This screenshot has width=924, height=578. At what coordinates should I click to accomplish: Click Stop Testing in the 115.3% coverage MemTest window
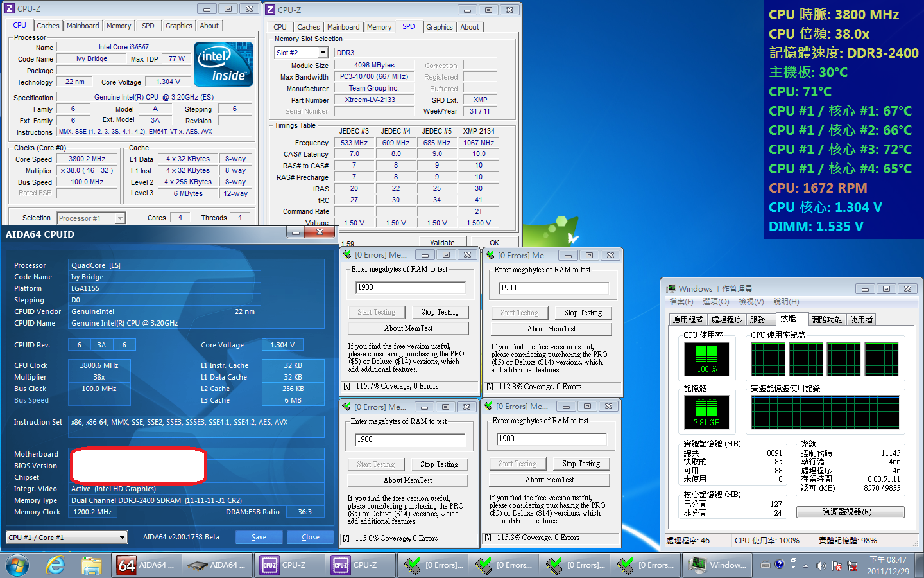point(581,464)
